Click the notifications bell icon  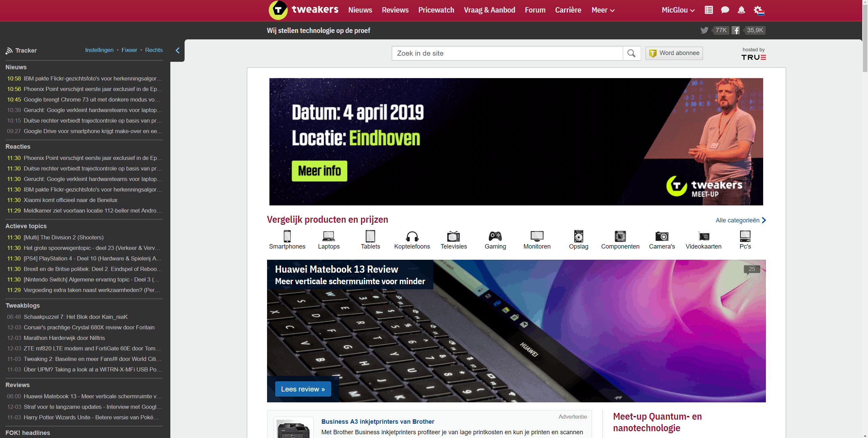tap(741, 10)
